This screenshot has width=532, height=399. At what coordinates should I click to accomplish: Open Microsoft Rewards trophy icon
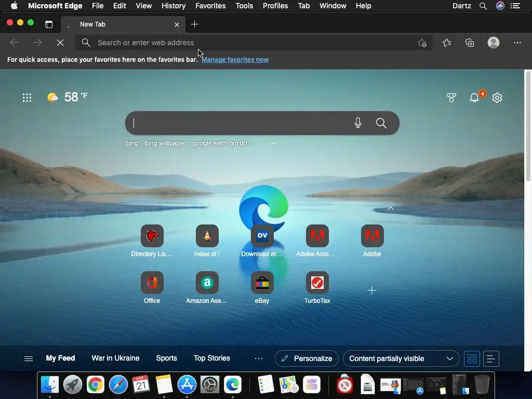click(x=451, y=98)
